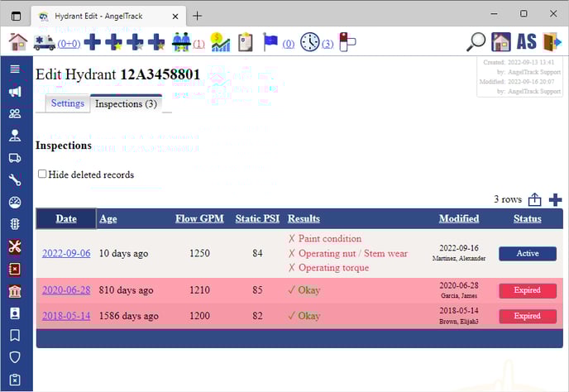
Task: Click the clipboard icon in toolbar
Action: 245,41
